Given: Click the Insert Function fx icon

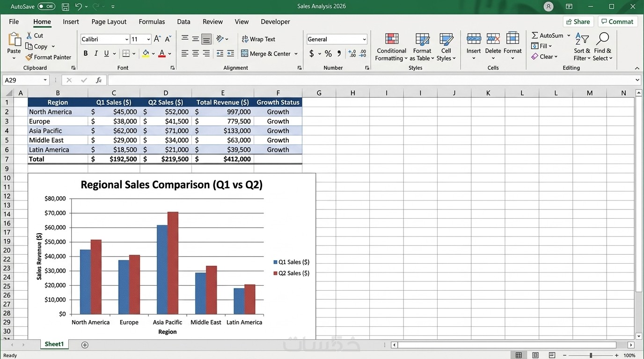Looking at the screenshot, I should [99, 80].
